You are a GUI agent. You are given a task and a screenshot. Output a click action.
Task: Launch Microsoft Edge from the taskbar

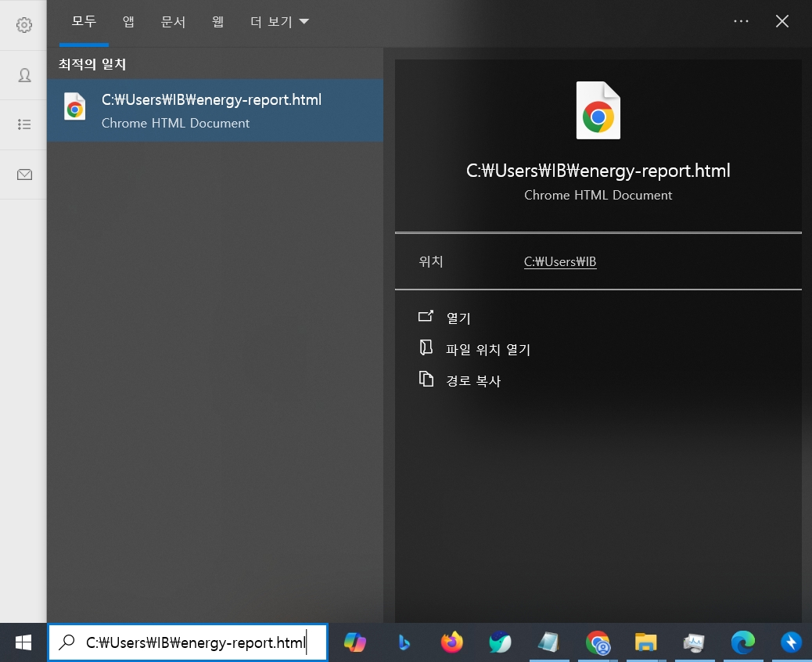coord(742,642)
